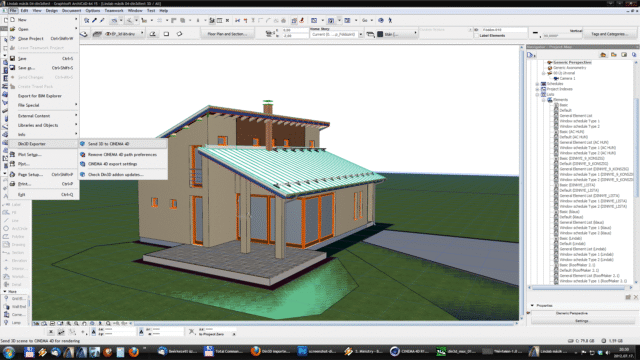Toggle the Label Elements checkbox

pyautogui.click(x=476, y=36)
